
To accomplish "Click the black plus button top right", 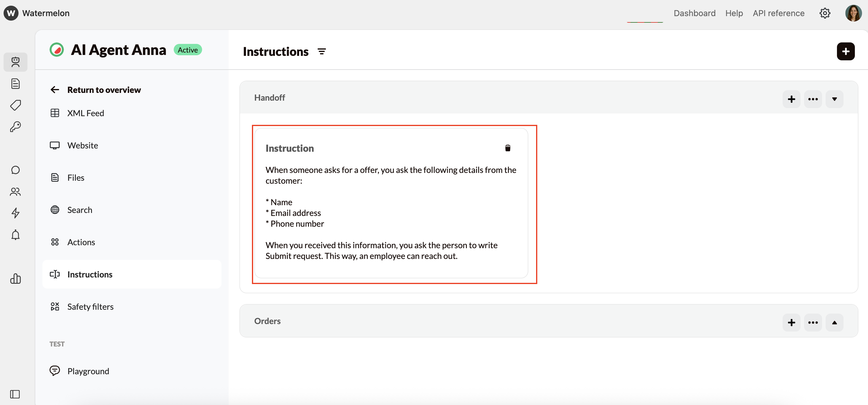I will point(845,52).
